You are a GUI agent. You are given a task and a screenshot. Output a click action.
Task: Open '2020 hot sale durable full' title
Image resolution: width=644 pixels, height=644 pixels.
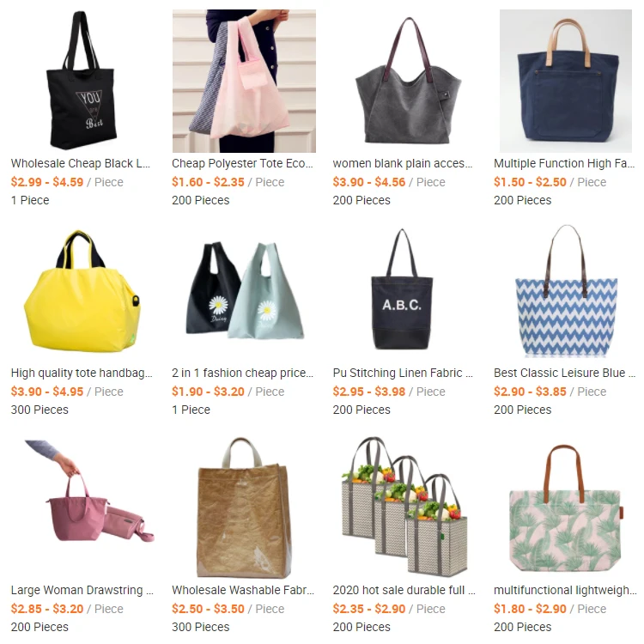(x=398, y=590)
